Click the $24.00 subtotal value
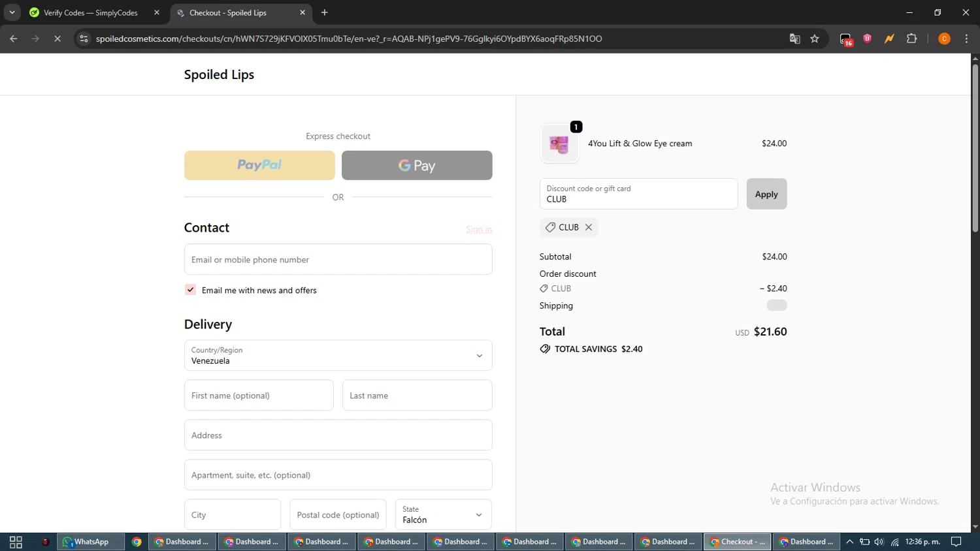980x551 pixels. tap(774, 257)
